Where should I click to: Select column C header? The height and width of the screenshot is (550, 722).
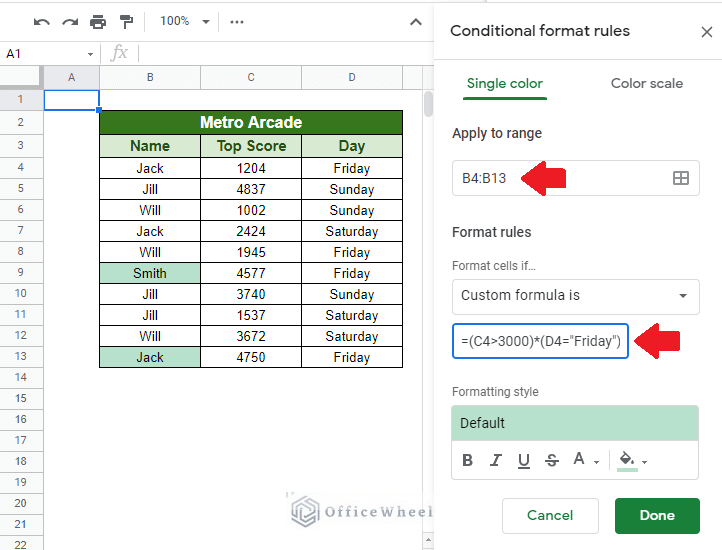(x=251, y=77)
